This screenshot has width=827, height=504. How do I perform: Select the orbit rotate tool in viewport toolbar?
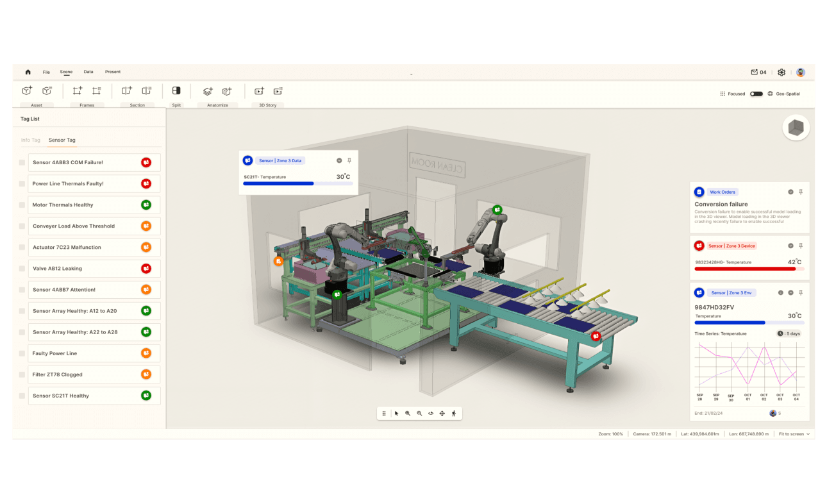click(430, 413)
